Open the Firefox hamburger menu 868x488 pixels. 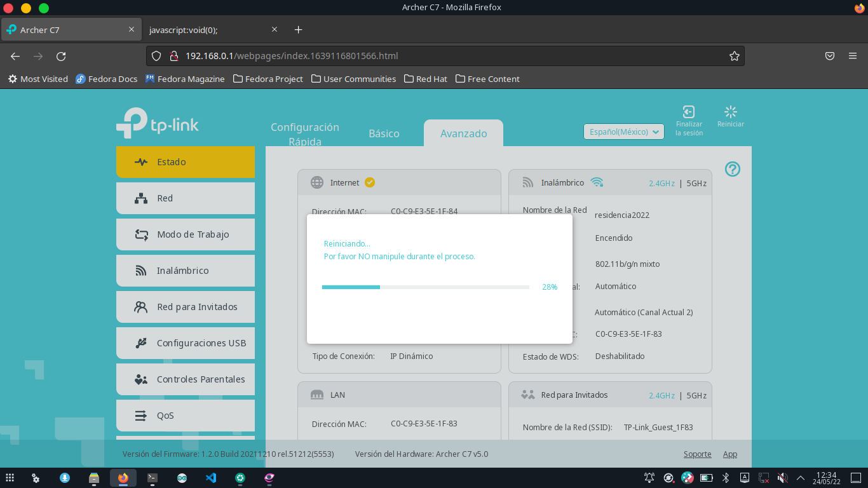point(853,56)
